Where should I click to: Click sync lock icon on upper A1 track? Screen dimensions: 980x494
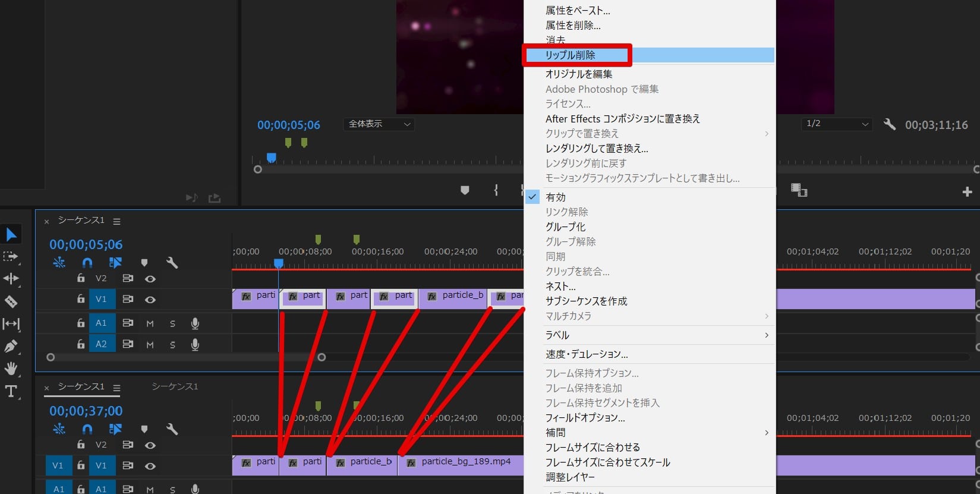point(128,323)
